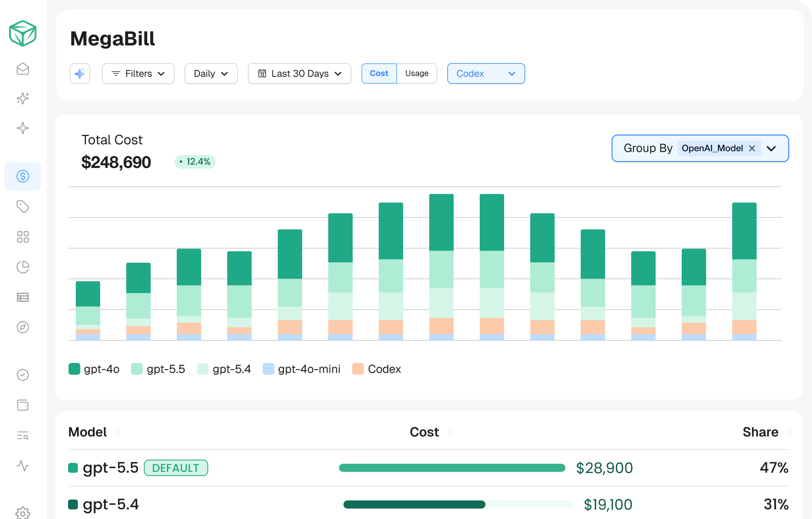Viewport: 812px width, 519px height.
Task: Open the grid dashboard sidebar icon
Action: point(23,237)
